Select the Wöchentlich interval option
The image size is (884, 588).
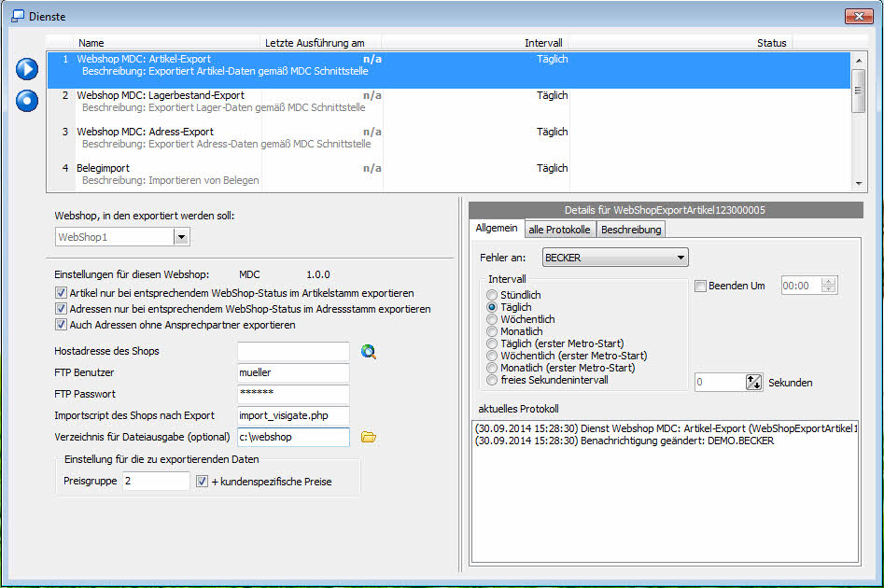coord(493,319)
